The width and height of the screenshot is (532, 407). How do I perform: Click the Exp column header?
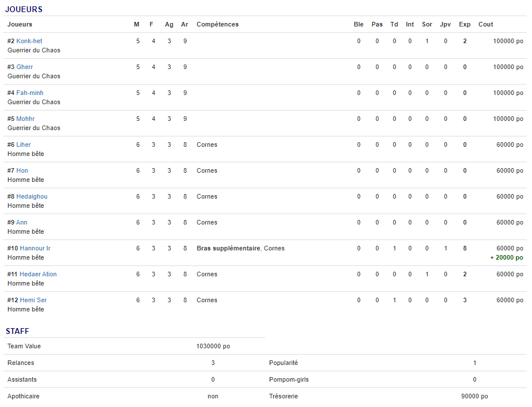coord(465,24)
